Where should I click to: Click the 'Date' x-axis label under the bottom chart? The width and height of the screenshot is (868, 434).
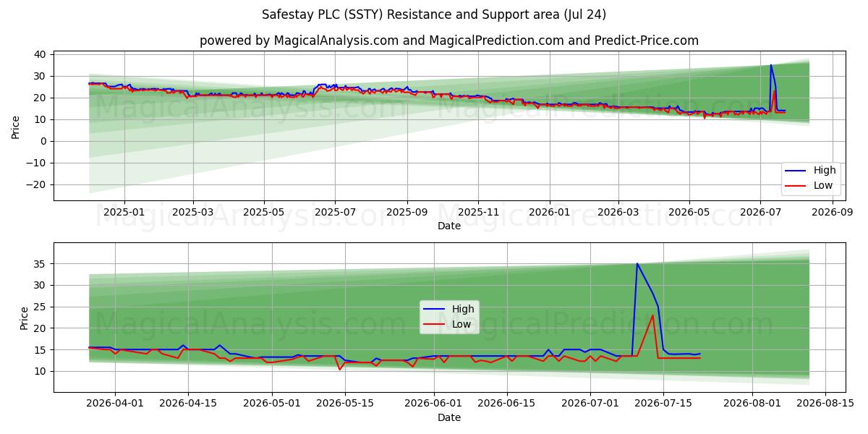[448, 417]
